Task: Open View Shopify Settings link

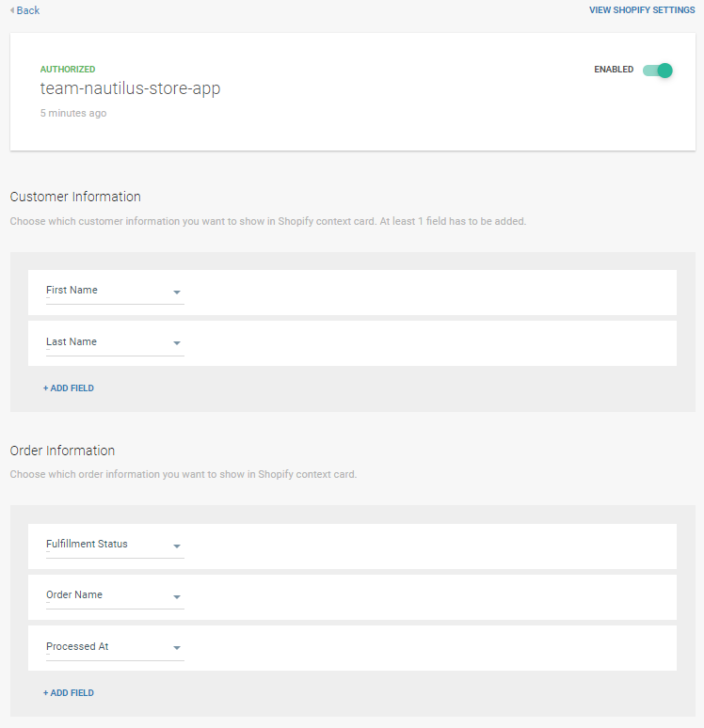Action: pos(641,10)
